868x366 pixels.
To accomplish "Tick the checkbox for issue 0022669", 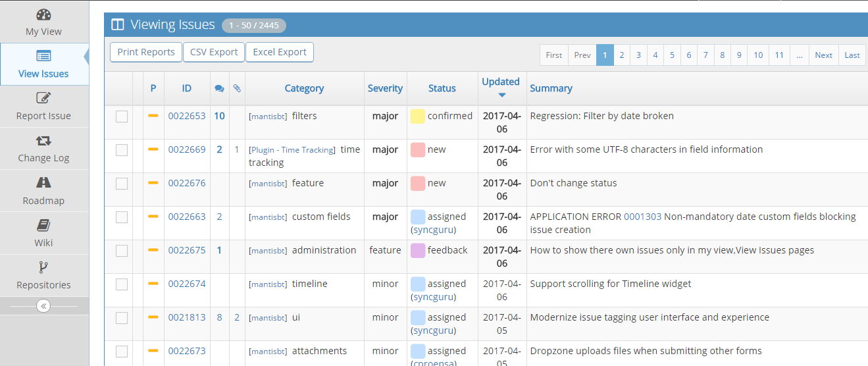I will 122,150.
